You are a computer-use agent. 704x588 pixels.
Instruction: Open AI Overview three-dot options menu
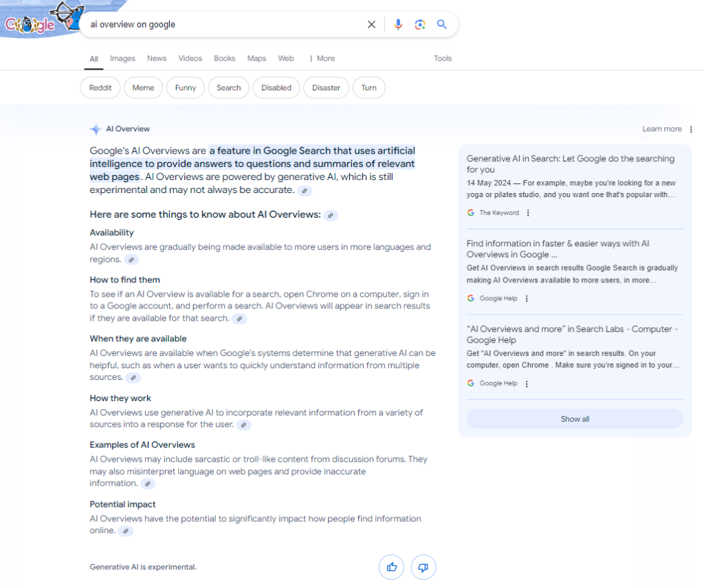pyautogui.click(x=691, y=129)
